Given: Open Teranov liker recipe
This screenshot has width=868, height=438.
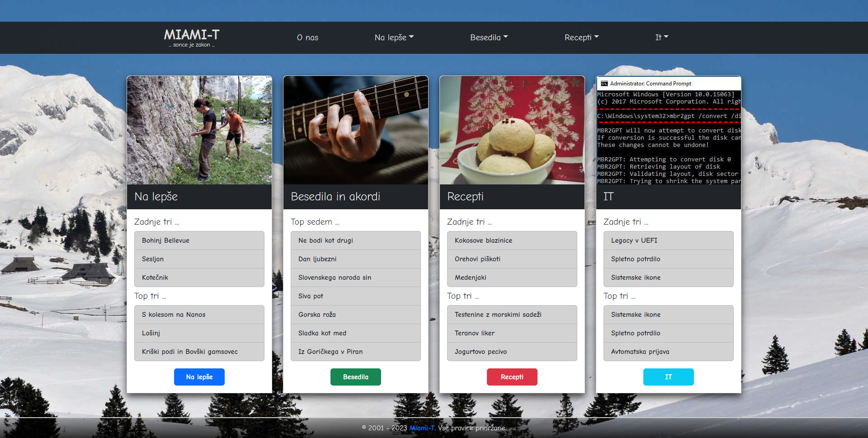Looking at the screenshot, I should 512,333.
